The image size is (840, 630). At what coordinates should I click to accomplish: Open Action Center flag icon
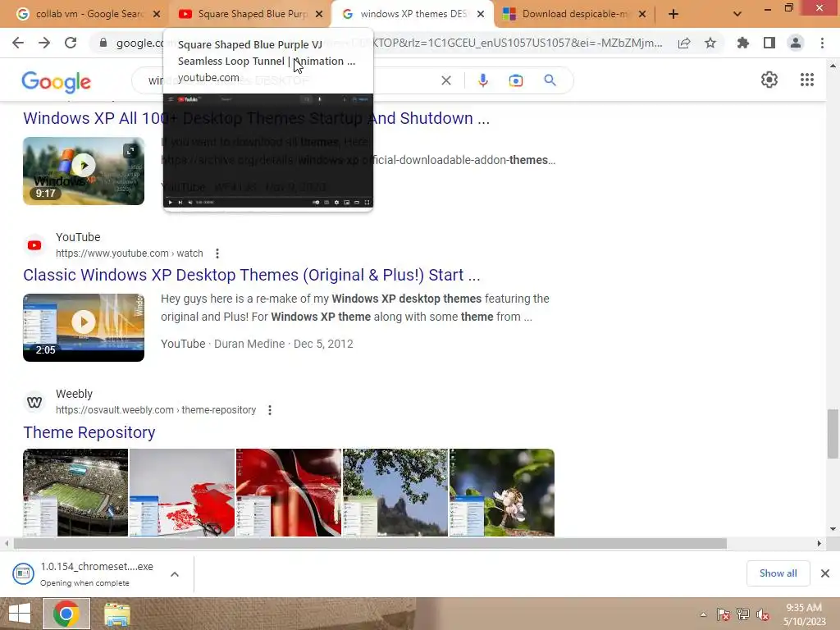pos(724,614)
